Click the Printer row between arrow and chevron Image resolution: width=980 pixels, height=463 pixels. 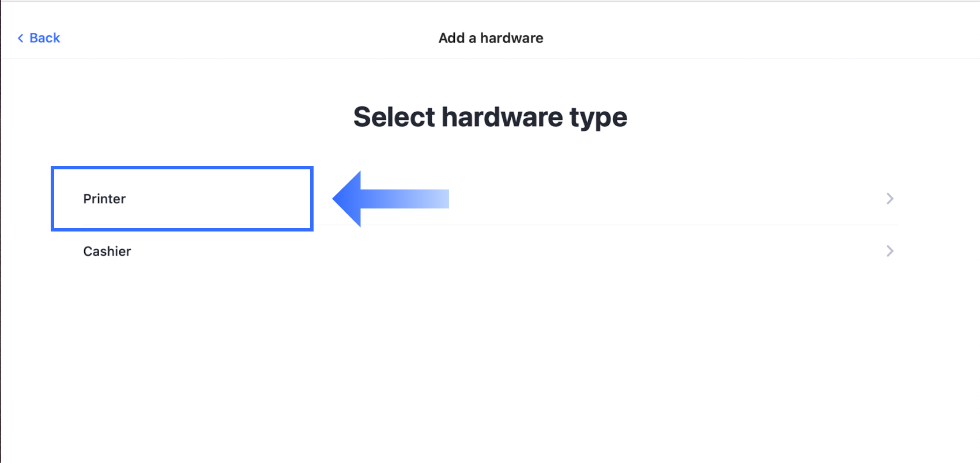663,199
